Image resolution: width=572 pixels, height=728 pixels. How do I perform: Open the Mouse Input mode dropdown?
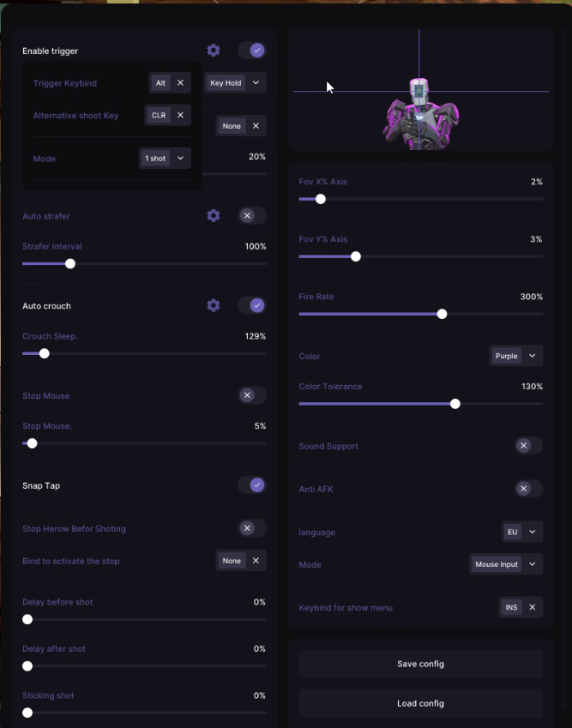tap(506, 564)
